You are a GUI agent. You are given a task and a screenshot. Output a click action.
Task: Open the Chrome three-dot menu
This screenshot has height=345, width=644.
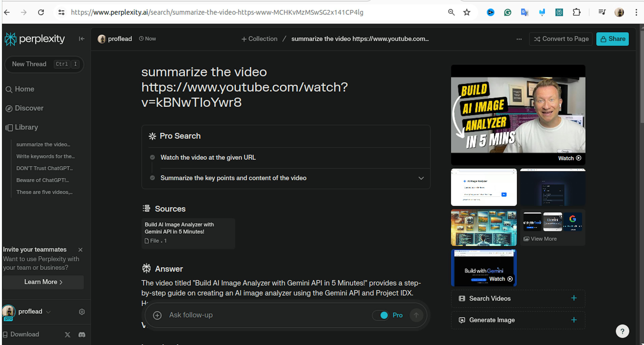tap(636, 12)
